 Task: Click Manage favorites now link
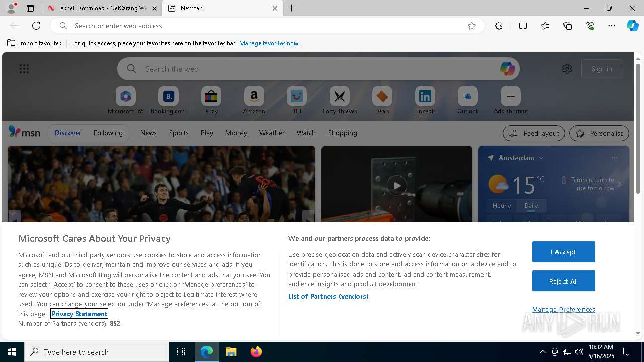(x=269, y=43)
